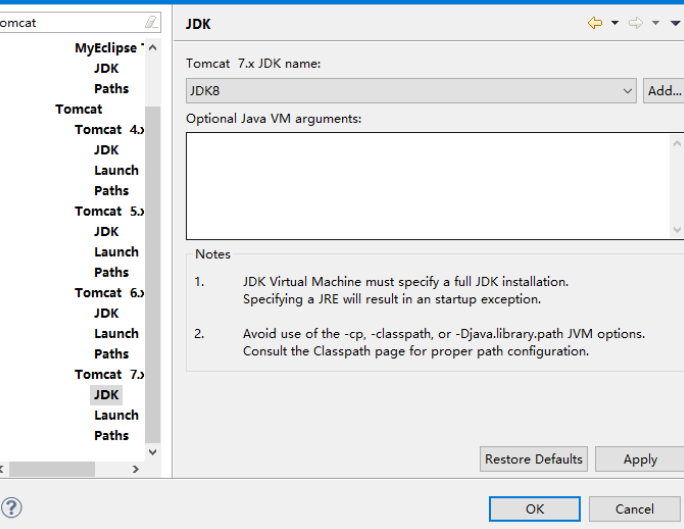The height and width of the screenshot is (529, 684).
Task: Open the Tomcat 7.x JDK name combo box
Action: (x=411, y=91)
